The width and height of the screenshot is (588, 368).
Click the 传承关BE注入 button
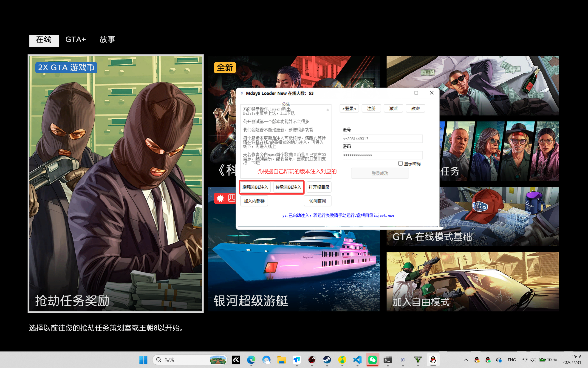[x=288, y=187]
